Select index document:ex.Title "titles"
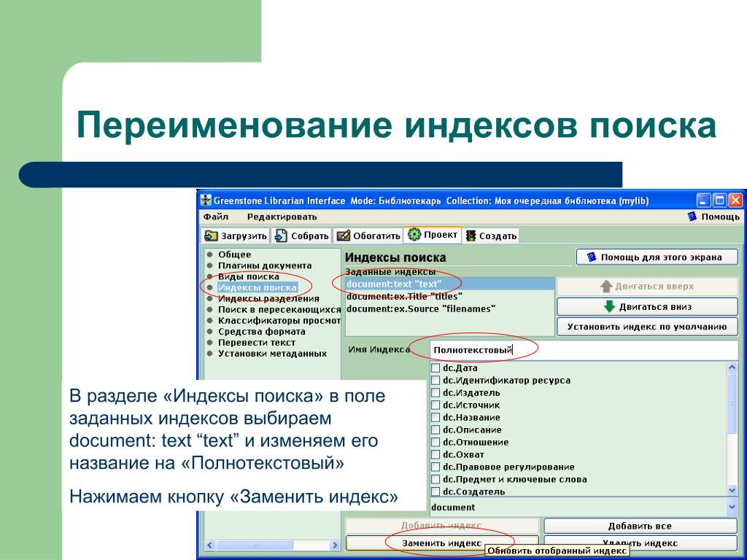This screenshot has height=560, width=747. click(449, 297)
